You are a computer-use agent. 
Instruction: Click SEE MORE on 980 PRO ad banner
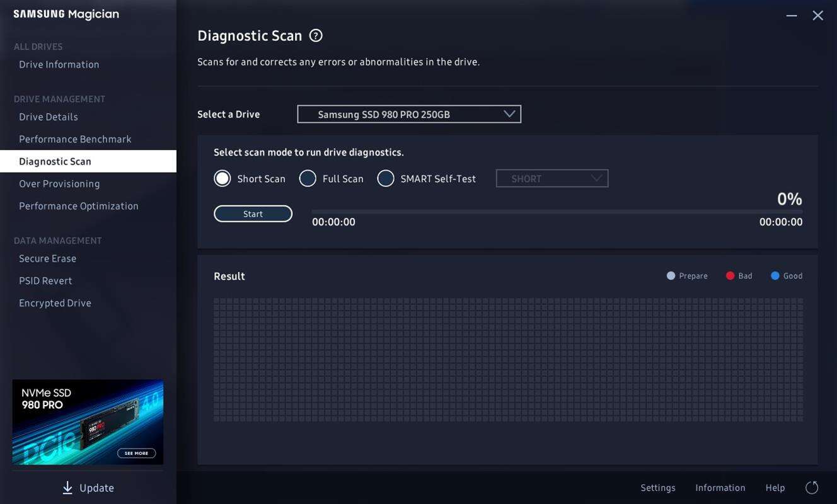pyautogui.click(x=136, y=453)
